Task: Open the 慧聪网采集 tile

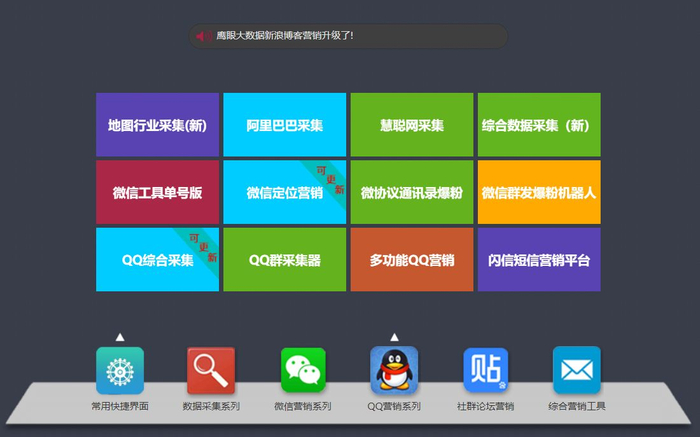Action: pyautogui.click(x=412, y=125)
